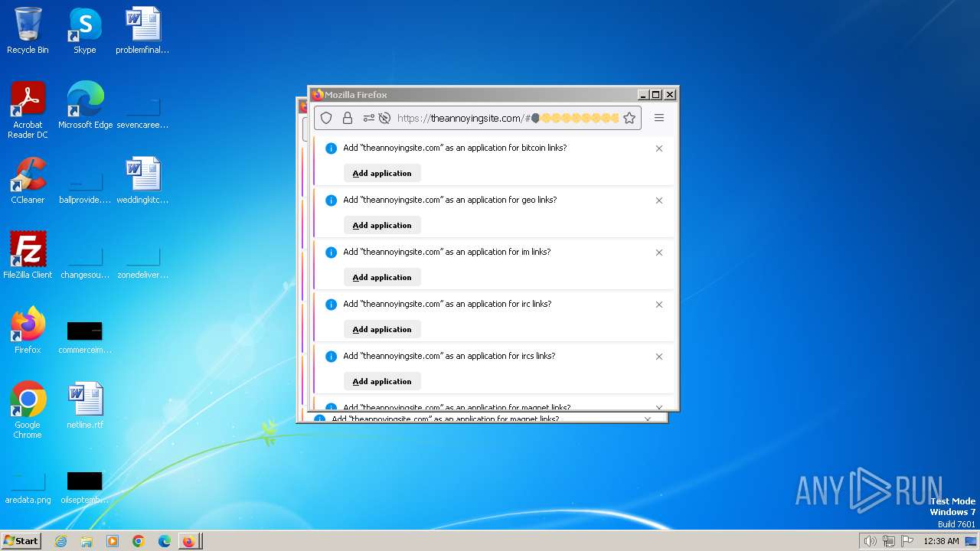Click info icon of im links notification
The height and width of the screenshot is (551, 980).
(331, 253)
